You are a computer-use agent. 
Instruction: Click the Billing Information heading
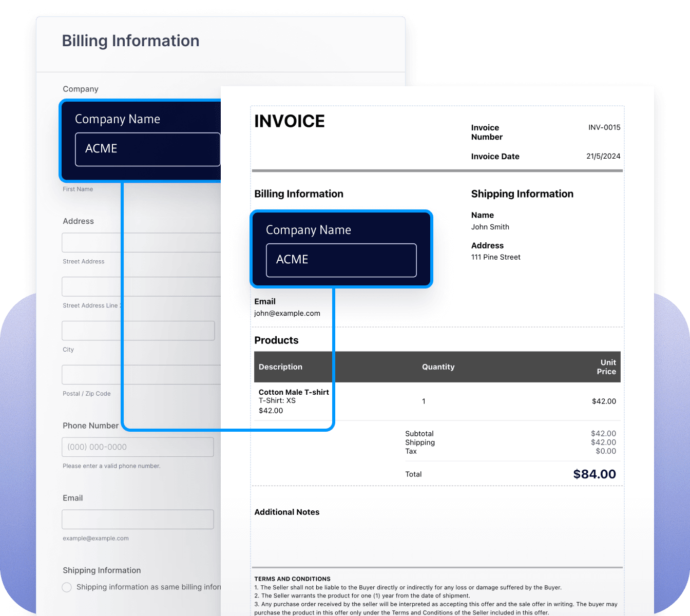(299, 194)
